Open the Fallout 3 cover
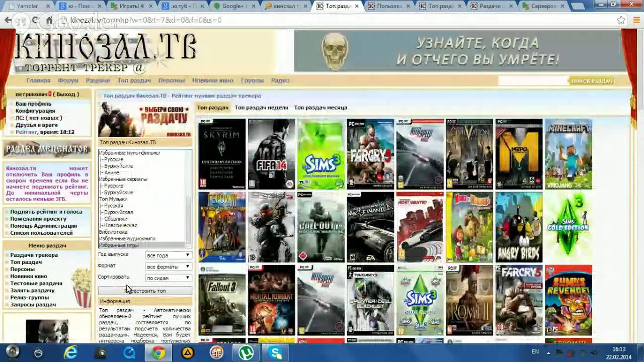 coord(222,300)
